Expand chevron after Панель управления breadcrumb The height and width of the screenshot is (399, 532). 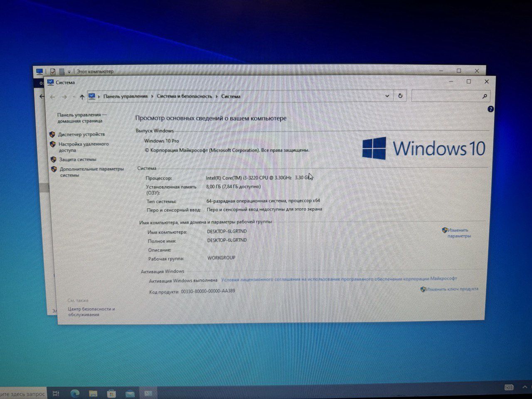click(x=152, y=96)
